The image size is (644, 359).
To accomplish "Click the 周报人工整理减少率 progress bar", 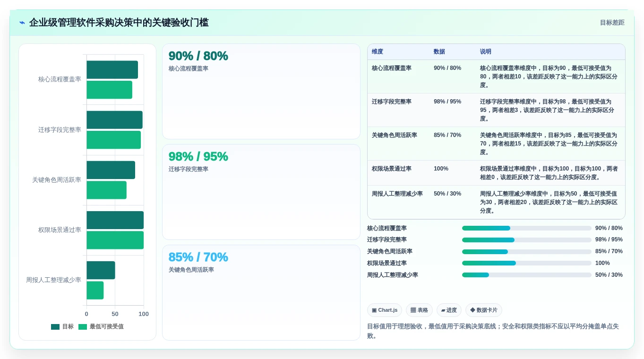I will pyautogui.click(x=527, y=275).
